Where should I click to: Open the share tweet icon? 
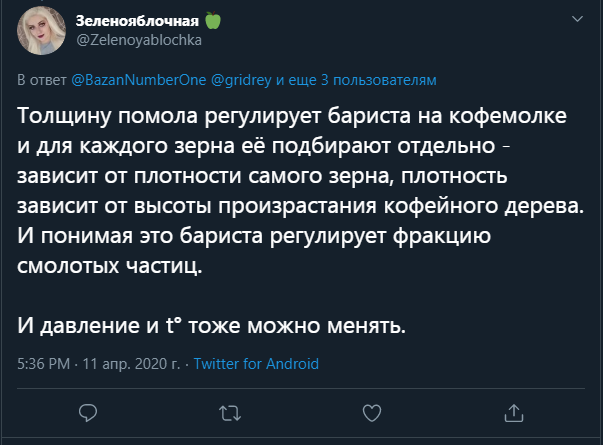(x=514, y=412)
